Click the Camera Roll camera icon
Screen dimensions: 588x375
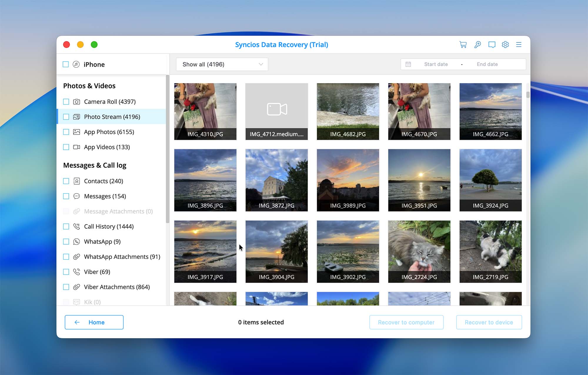point(76,102)
